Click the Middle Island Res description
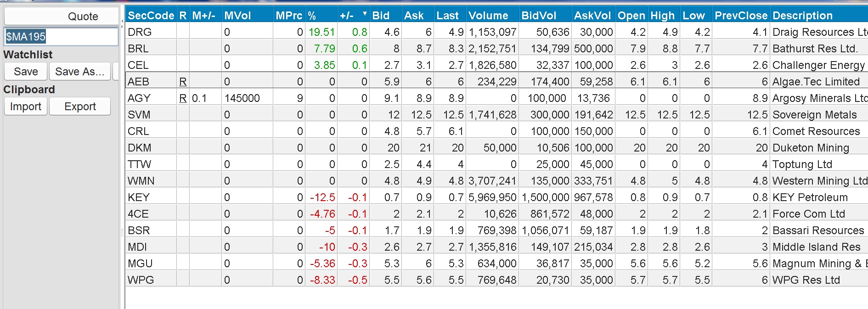The image size is (868, 309). (817, 247)
